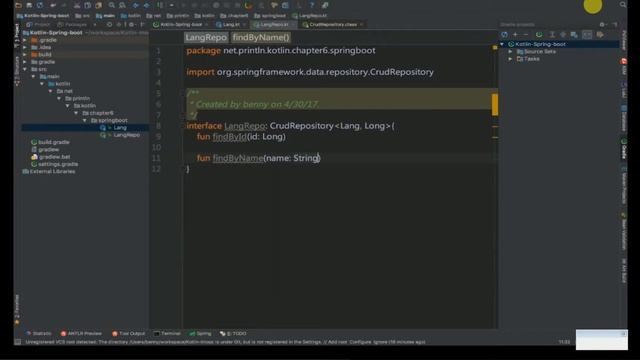640x360 pixels.
Task: Click findByName in the code editor
Action: pyautogui.click(x=238, y=158)
